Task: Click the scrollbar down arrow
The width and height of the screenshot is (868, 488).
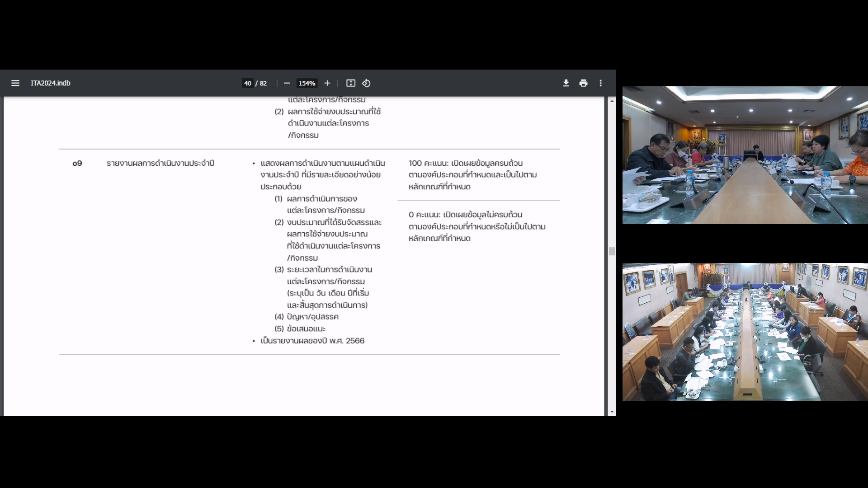Action: coord(612,412)
